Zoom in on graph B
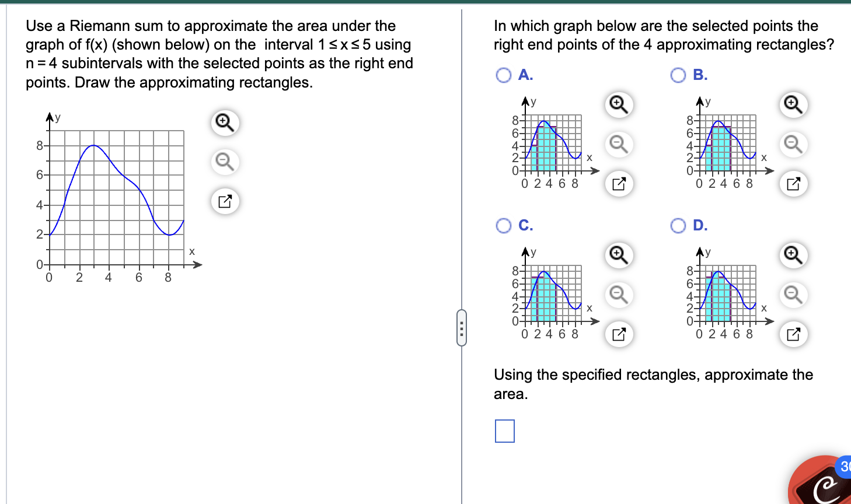 [793, 104]
